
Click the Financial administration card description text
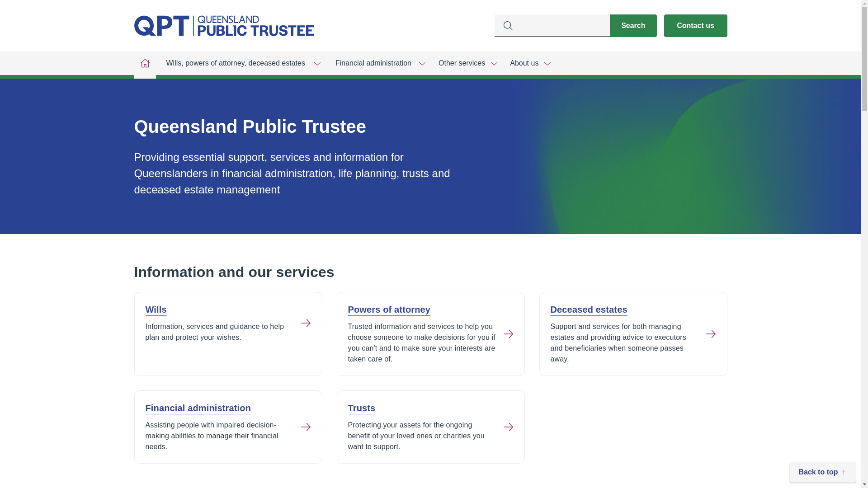(x=212, y=436)
